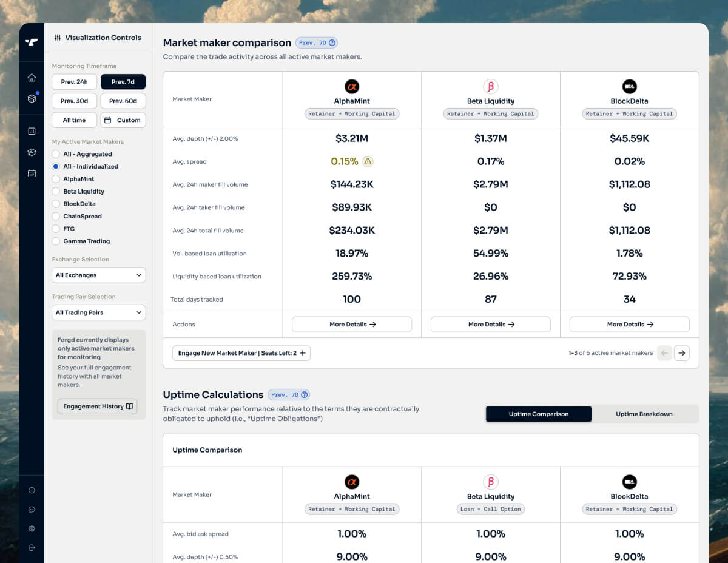Image resolution: width=728 pixels, height=563 pixels.
Task: Select the All - Aggregated radio option
Action: tap(56, 154)
